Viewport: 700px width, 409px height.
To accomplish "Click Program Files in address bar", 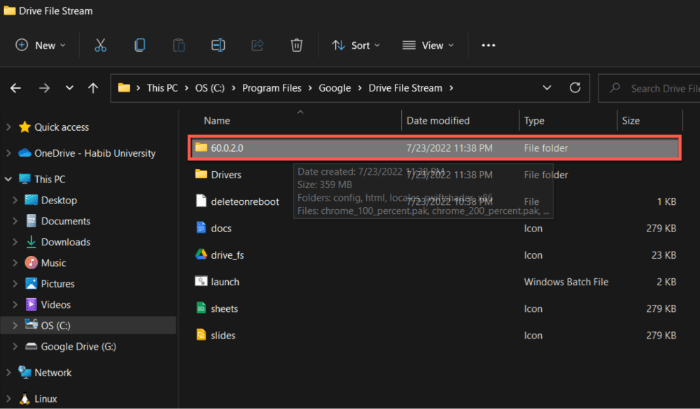I will (271, 88).
